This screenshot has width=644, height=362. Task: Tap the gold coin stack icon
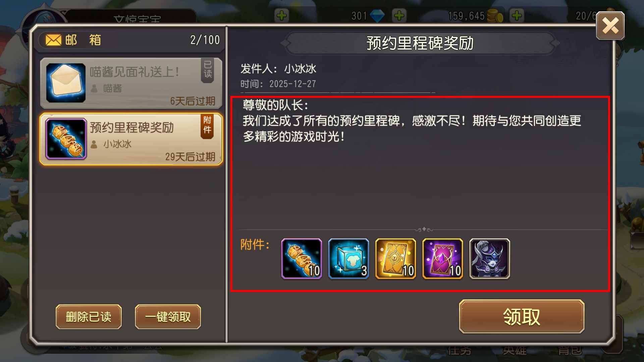495,16
